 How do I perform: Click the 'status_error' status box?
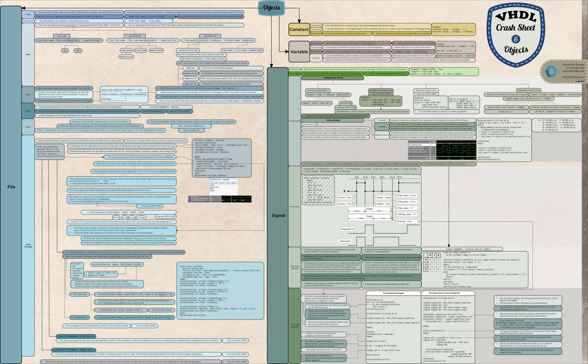(x=191, y=73)
